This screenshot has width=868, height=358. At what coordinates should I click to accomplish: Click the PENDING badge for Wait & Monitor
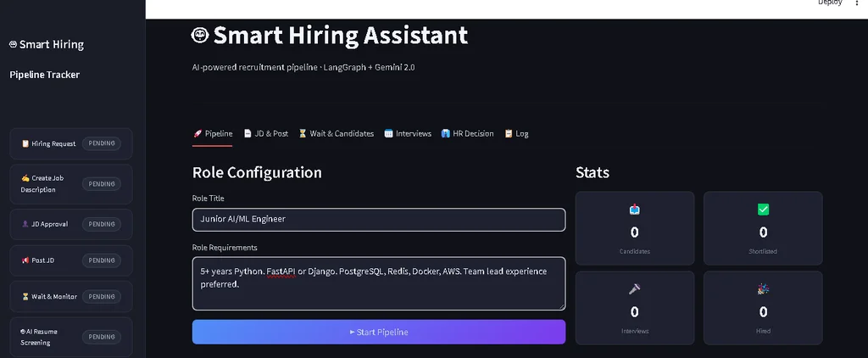(102, 296)
